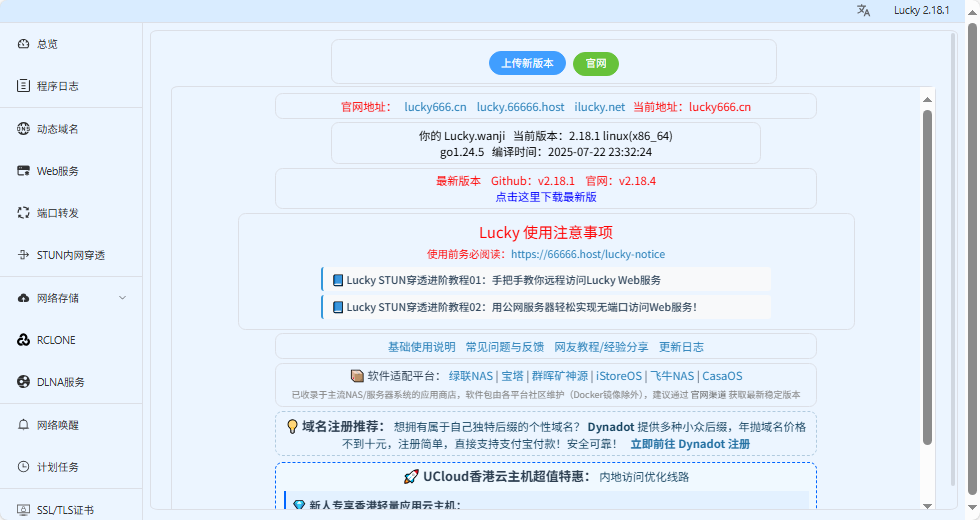Open the 绿联NAS platform link

[x=471, y=376]
